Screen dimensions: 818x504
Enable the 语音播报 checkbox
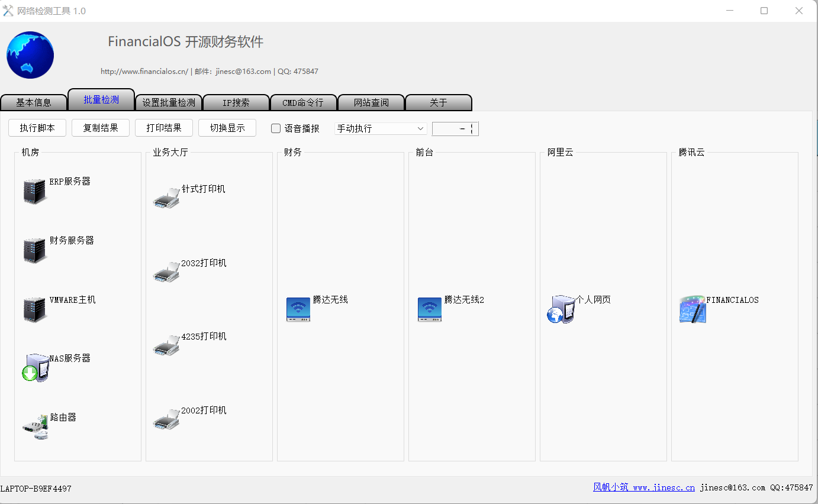(276, 128)
